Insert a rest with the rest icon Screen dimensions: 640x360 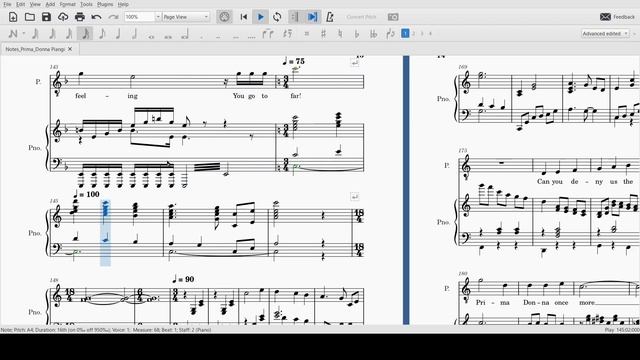[x=288, y=34]
